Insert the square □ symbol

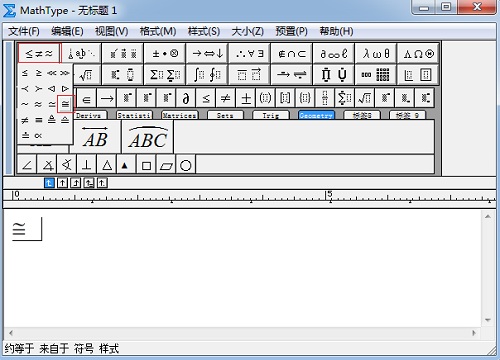(x=146, y=164)
